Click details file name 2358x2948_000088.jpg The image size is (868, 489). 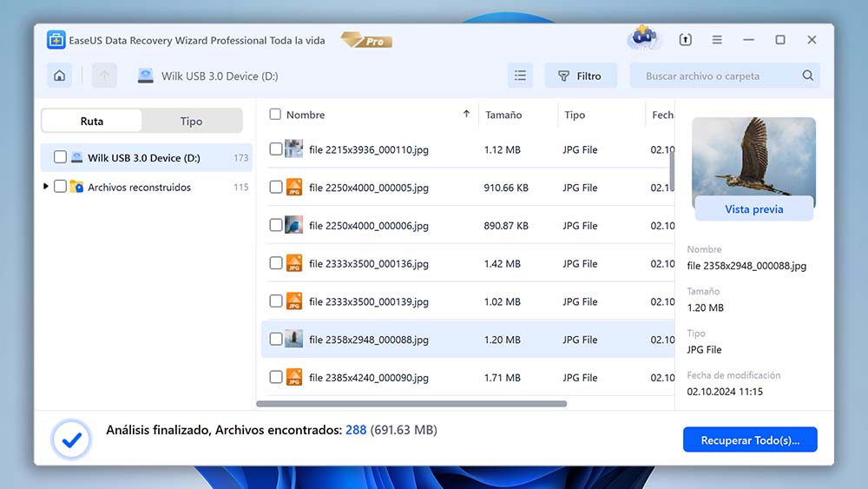746,266
